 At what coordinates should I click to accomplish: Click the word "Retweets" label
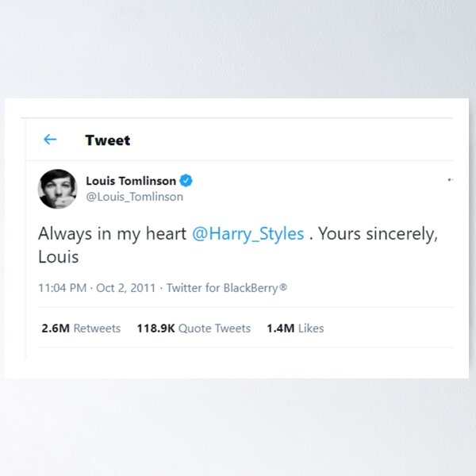click(x=97, y=328)
